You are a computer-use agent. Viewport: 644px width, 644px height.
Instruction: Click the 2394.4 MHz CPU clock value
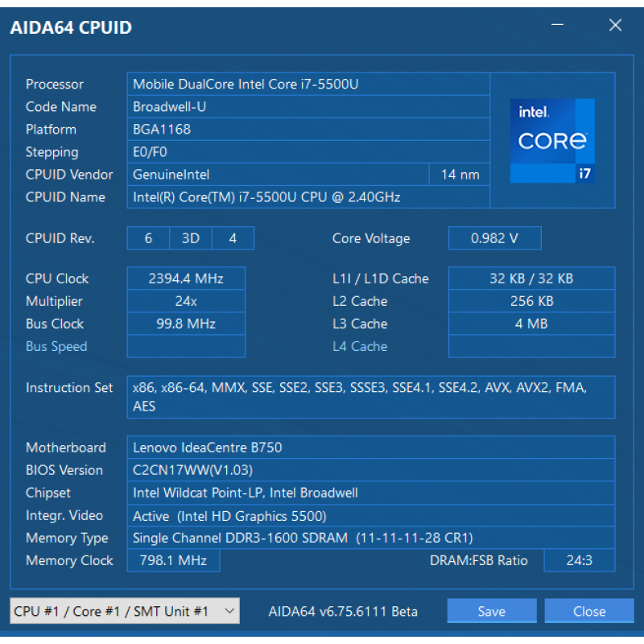(x=186, y=279)
